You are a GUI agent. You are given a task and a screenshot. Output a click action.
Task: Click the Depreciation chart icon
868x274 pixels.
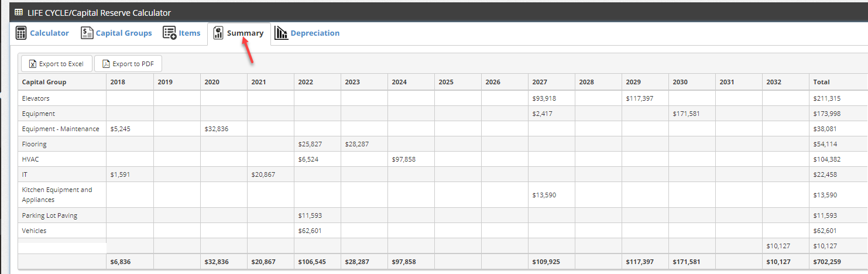pos(281,33)
